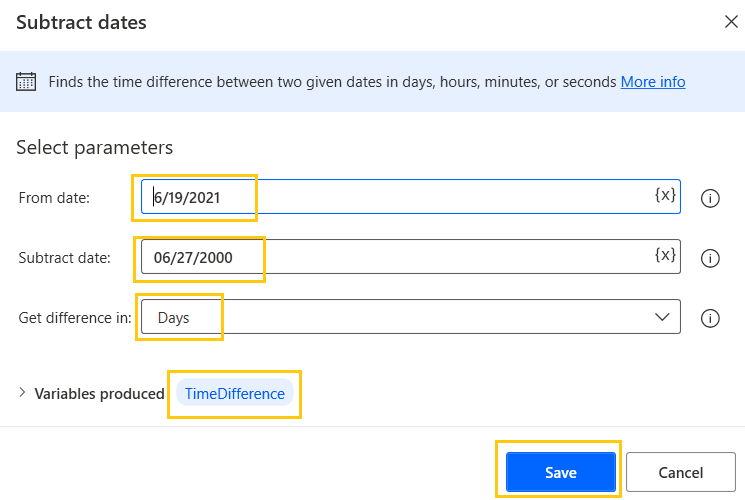Screen dimensions: 745x500
Task: Click the info icon beside Get difference in
Action: [710, 318]
